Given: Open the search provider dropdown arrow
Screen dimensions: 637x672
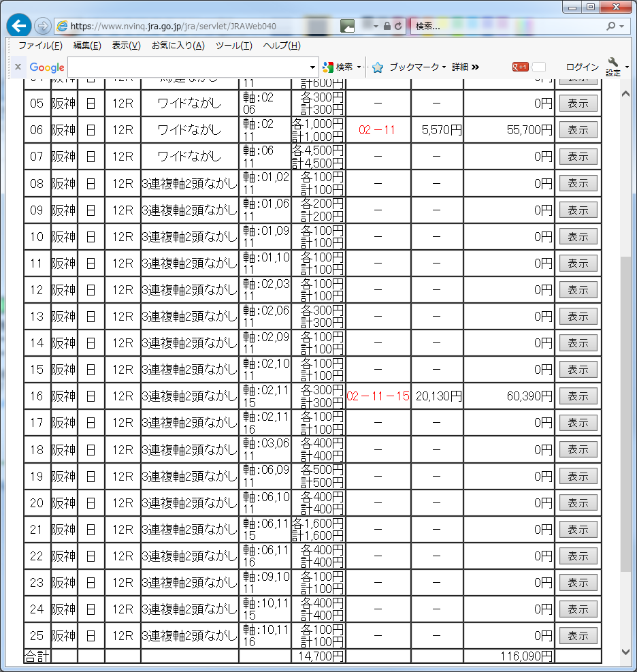Looking at the screenshot, I should [x=621, y=26].
